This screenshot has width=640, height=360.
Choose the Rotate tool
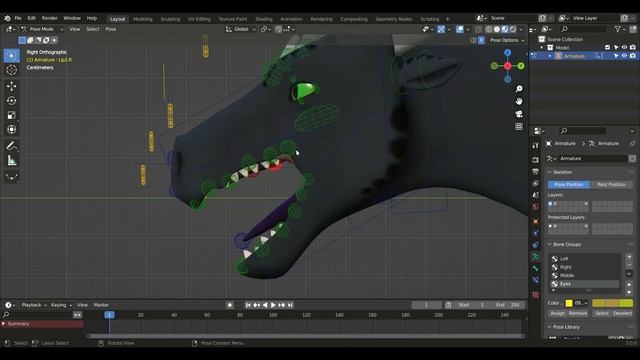click(x=11, y=100)
